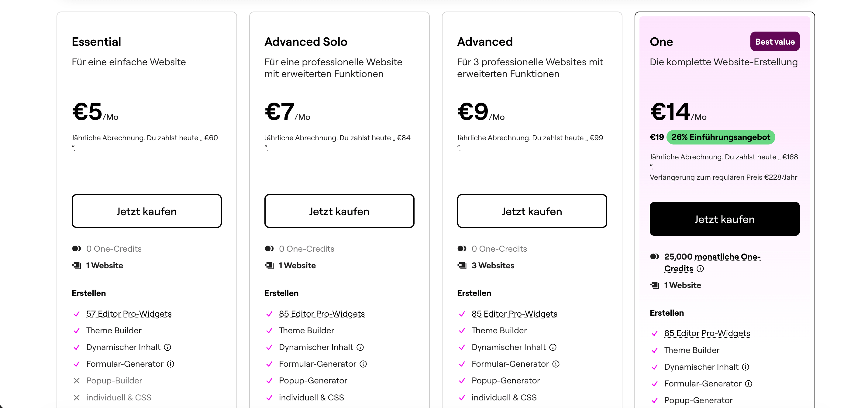
Task: Click info icon next to Essential's Dynamischer Inhalt
Action: tap(167, 347)
